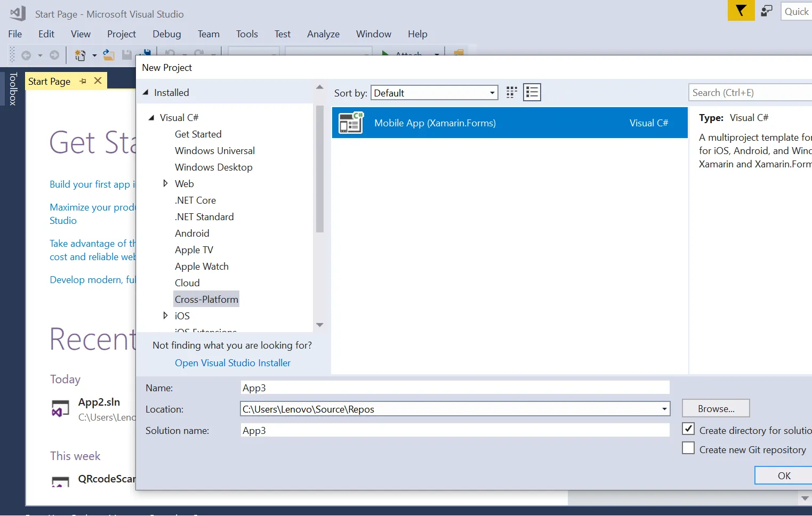Open the Help menu
The height and width of the screenshot is (516, 812).
click(417, 34)
